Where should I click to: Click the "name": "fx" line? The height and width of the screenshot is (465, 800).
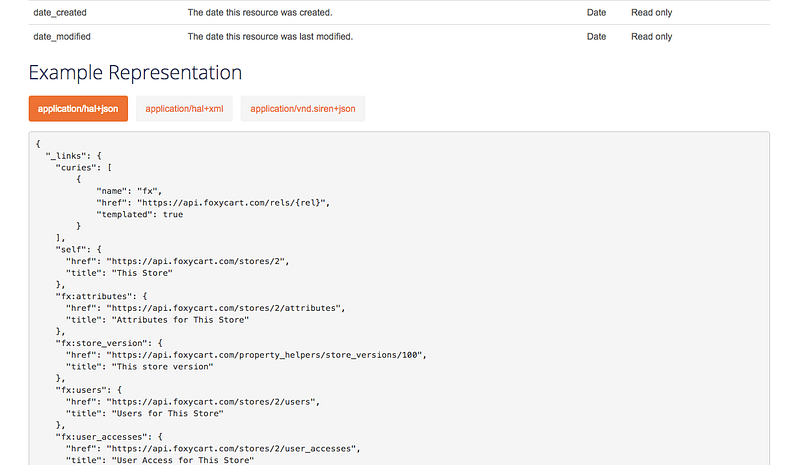(129, 191)
